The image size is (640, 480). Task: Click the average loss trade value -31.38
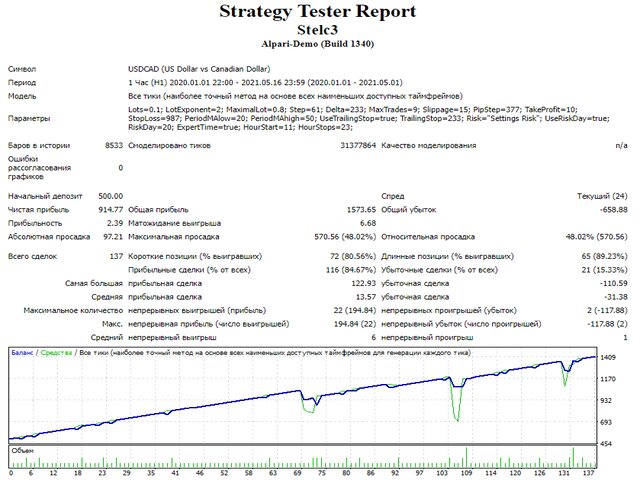[616, 297]
